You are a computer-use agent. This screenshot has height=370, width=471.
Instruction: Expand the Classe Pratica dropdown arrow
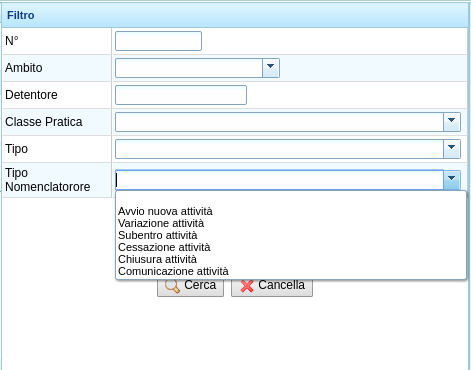coord(452,122)
